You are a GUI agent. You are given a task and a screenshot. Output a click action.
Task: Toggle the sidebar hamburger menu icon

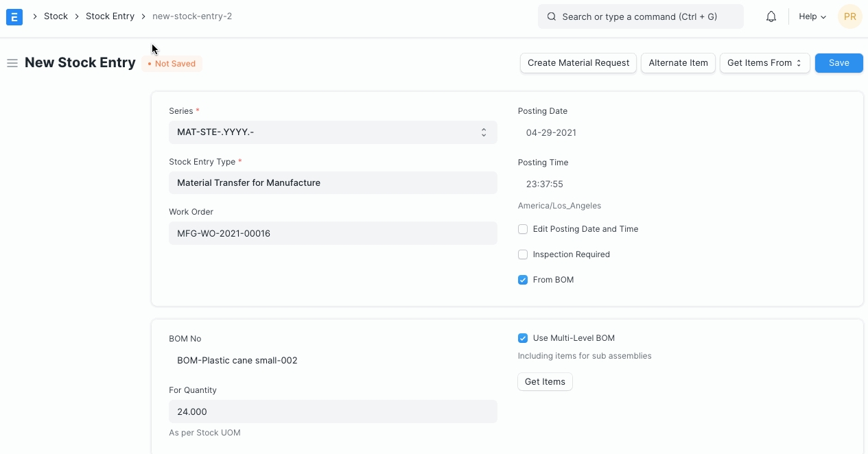[x=12, y=63]
